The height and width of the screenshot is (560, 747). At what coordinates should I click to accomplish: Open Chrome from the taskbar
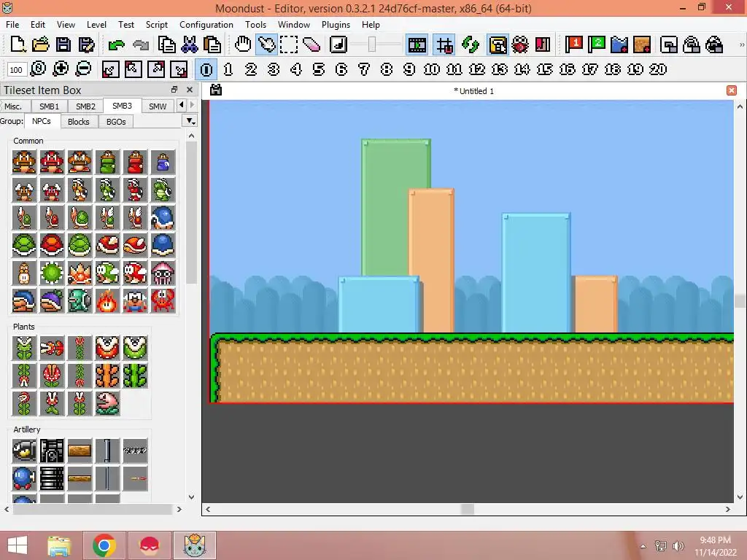(x=104, y=545)
